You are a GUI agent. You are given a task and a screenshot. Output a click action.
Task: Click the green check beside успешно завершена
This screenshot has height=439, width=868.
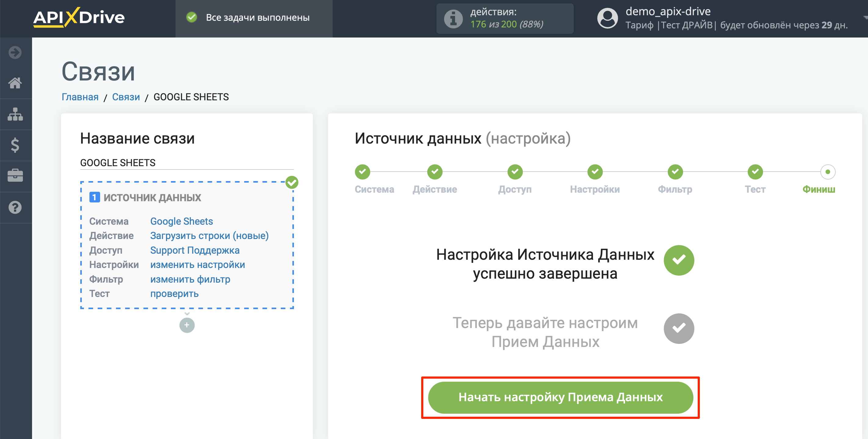click(x=679, y=260)
